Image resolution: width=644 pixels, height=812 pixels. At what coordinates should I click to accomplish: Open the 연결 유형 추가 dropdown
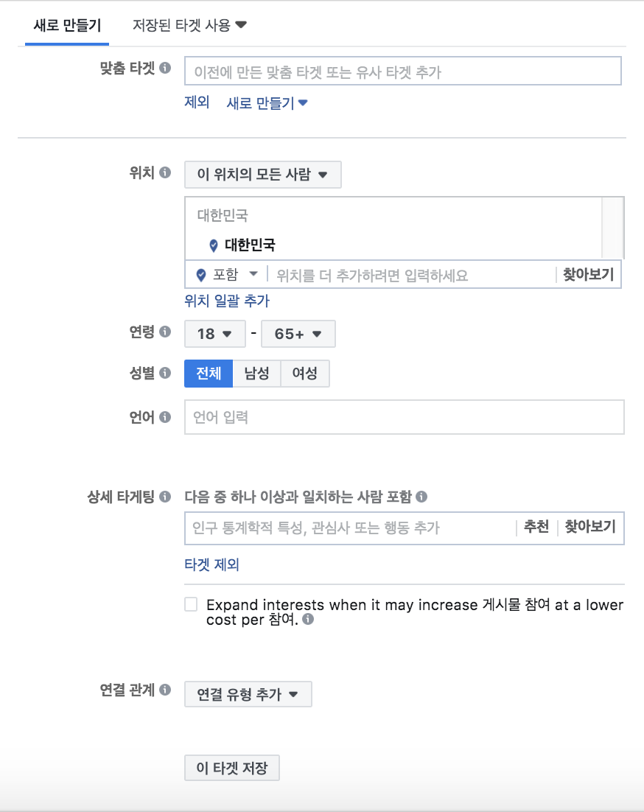[249, 693]
